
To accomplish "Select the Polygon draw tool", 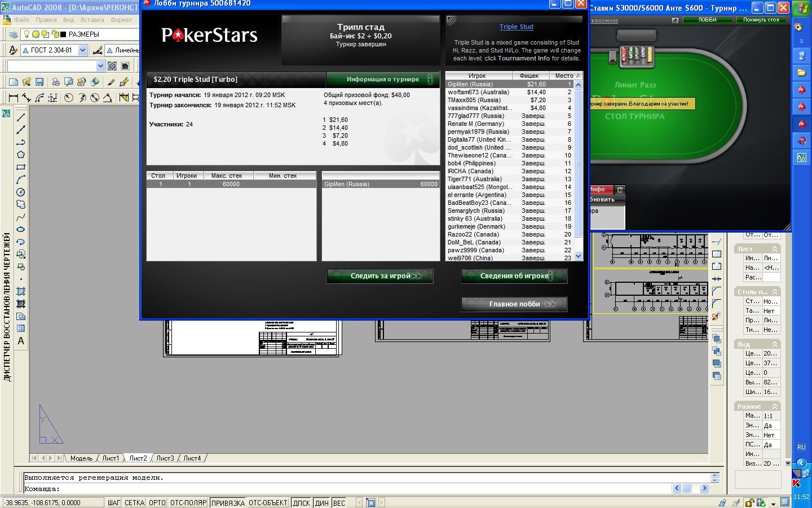I will click(x=21, y=155).
